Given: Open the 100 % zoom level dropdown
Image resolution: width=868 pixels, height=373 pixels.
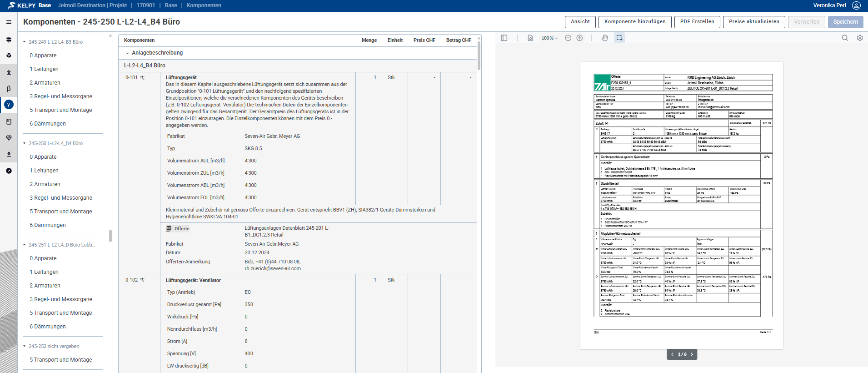Looking at the screenshot, I should (549, 38).
